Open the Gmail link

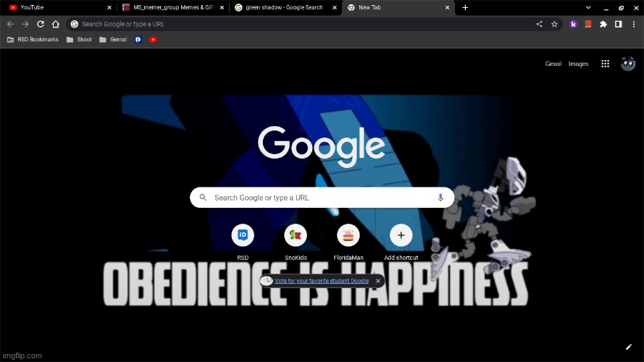(553, 64)
